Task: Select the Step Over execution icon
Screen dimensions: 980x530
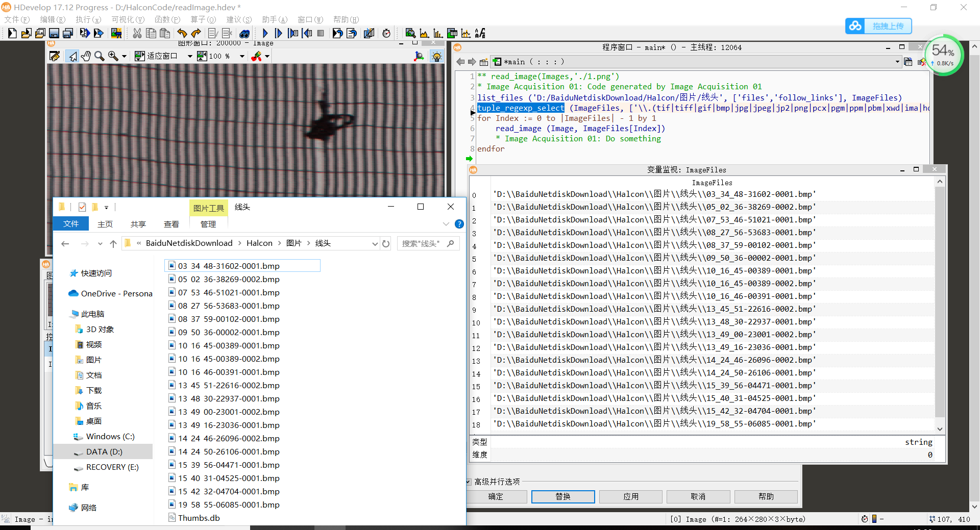Action: (x=279, y=33)
